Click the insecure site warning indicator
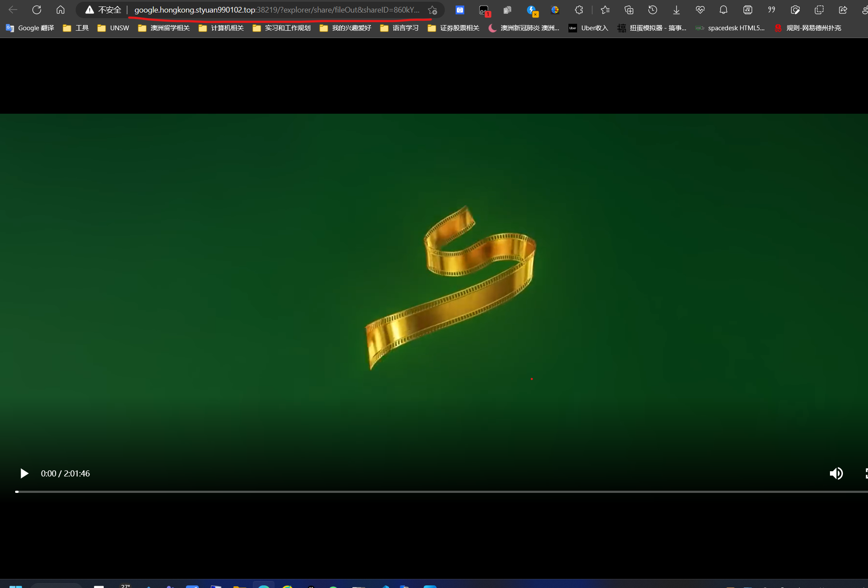The image size is (868, 588). (x=103, y=10)
